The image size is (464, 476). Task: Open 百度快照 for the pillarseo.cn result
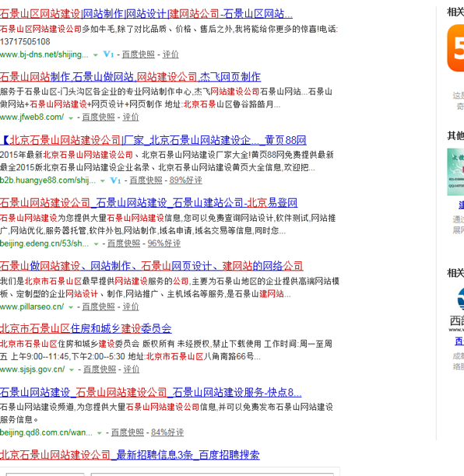[98, 307]
